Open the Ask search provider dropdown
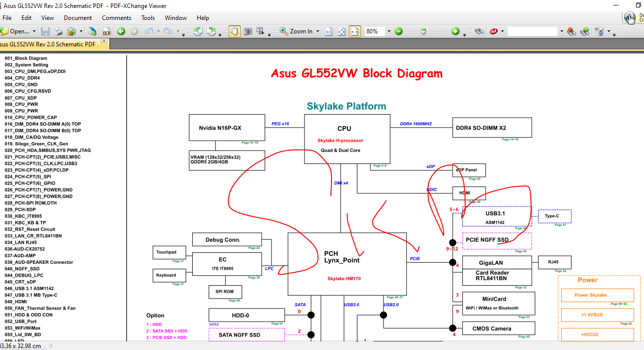This screenshot has width=644, height=350. click(x=502, y=31)
